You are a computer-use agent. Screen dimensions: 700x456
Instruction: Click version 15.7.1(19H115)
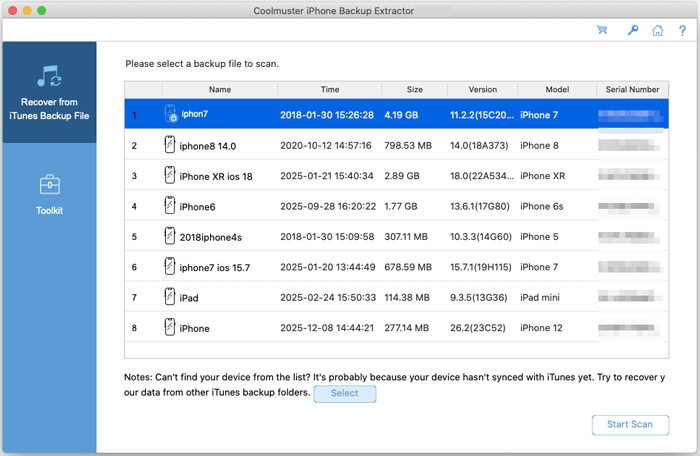[481, 267]
